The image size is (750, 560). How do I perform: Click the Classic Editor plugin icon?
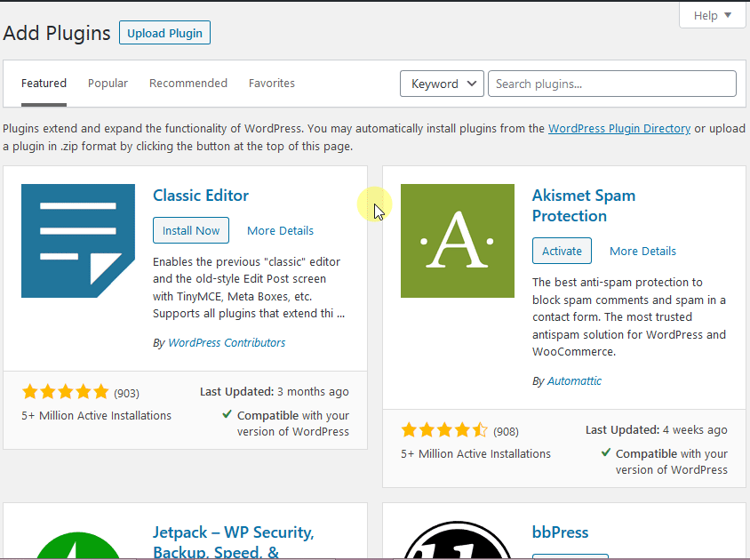[78, 241]
